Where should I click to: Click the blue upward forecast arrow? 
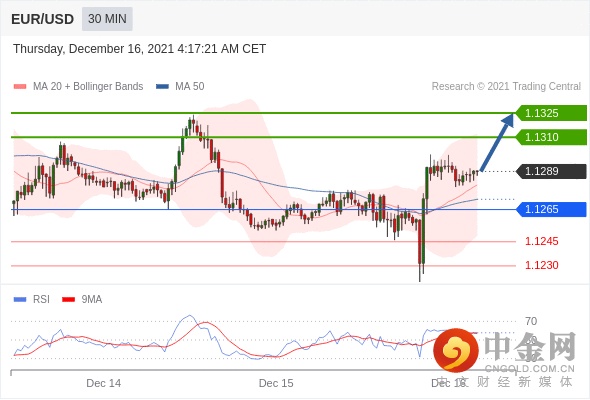click(497, 142)
